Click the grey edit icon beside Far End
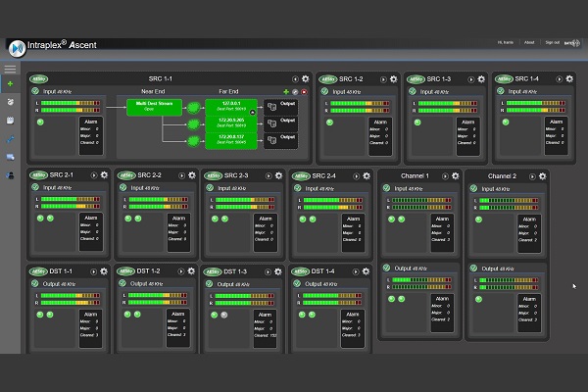Screen dimensions: 588x392 pos(295,91)
